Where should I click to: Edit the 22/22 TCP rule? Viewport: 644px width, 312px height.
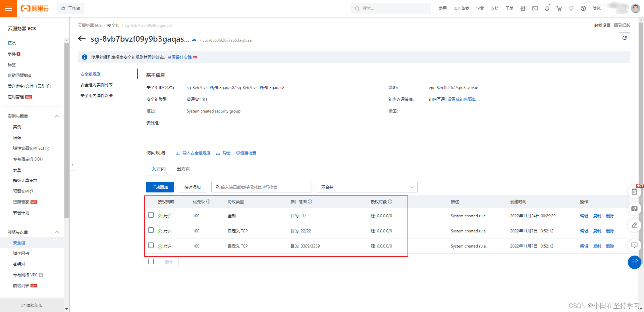pos(584,231)
